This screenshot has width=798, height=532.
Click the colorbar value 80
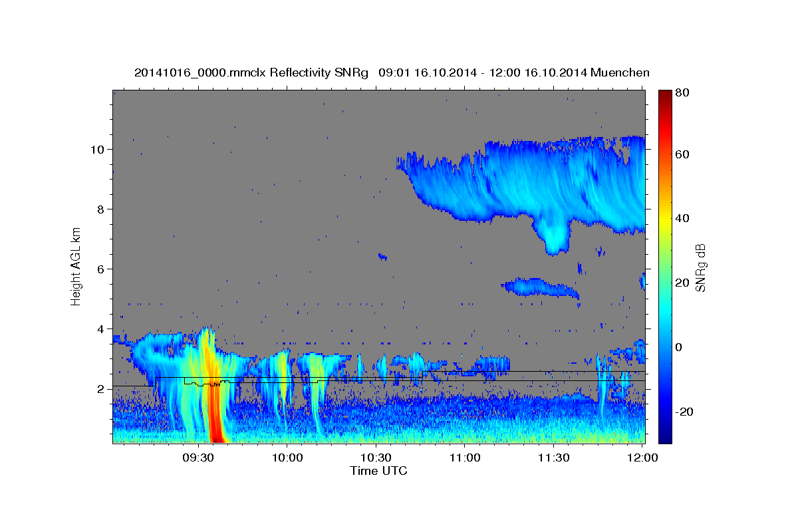[682, 93]
